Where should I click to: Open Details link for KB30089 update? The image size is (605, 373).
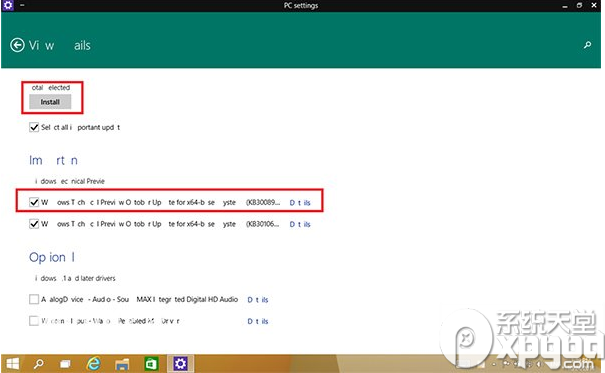[300, 203]
